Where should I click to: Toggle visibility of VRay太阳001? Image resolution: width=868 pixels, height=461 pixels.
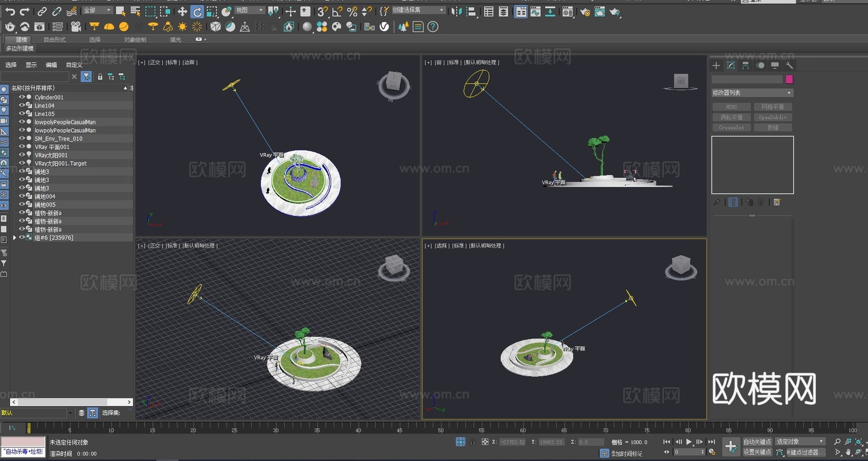[x=22, y=155]
